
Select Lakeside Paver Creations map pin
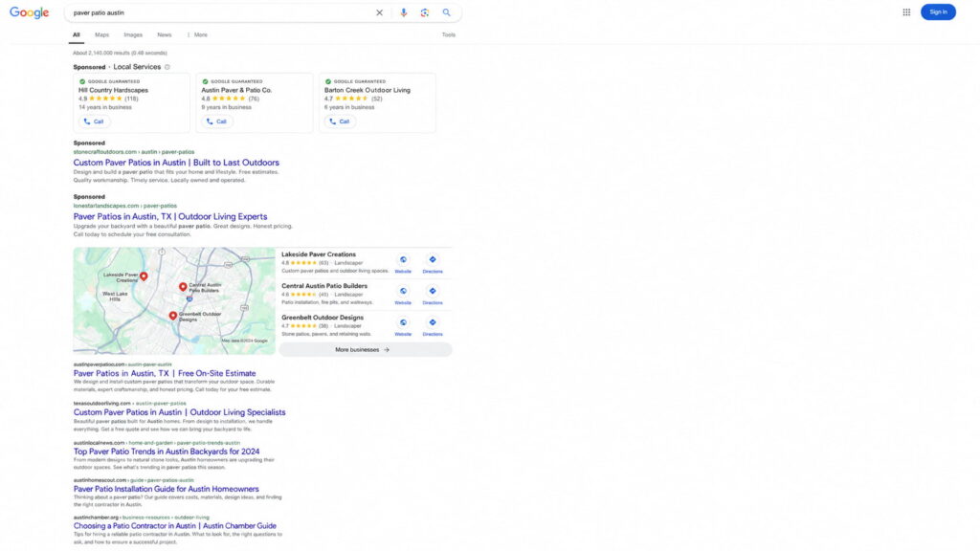click(x=144, y=276)
